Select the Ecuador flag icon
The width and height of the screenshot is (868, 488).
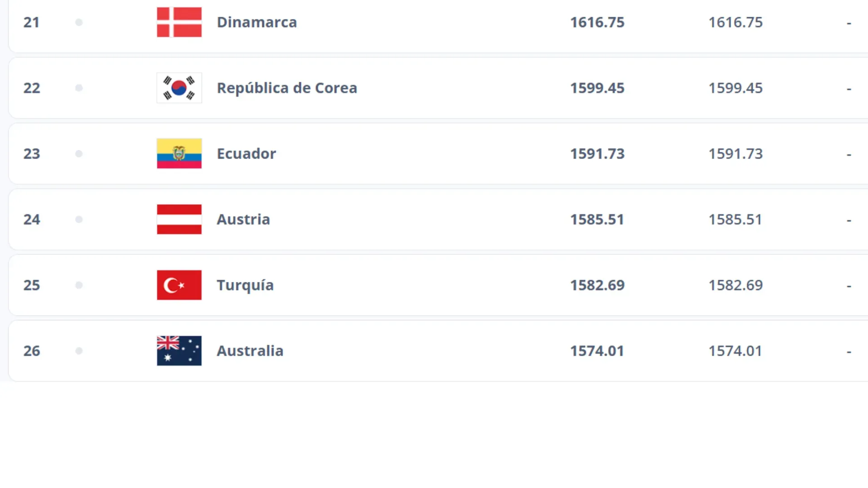179,154
